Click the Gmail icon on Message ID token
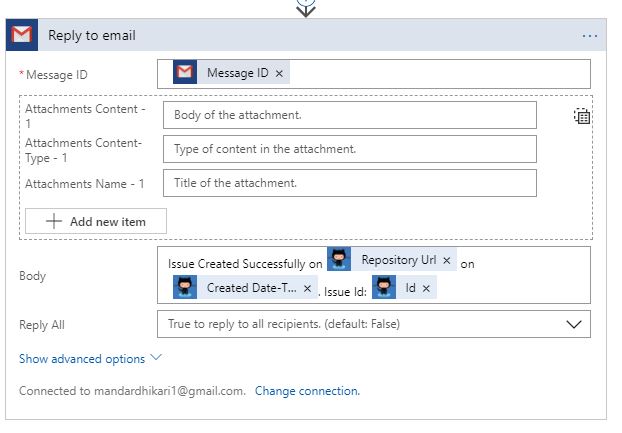Image resolution: width=622 pixels, height=433 pixels. coord(185,72)
